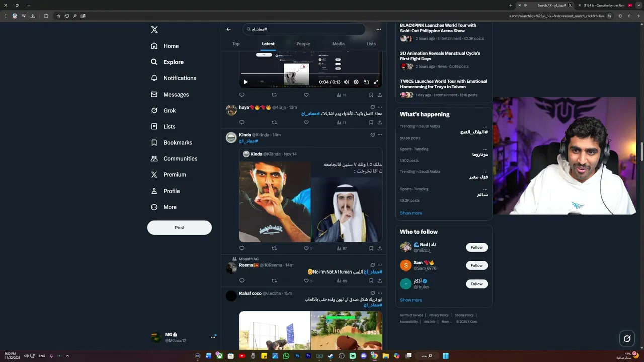Image resolution: width=644 pixels, height=362 pixels.
Task: Open the Home page from the sidebar
Action: coord(165,46)
